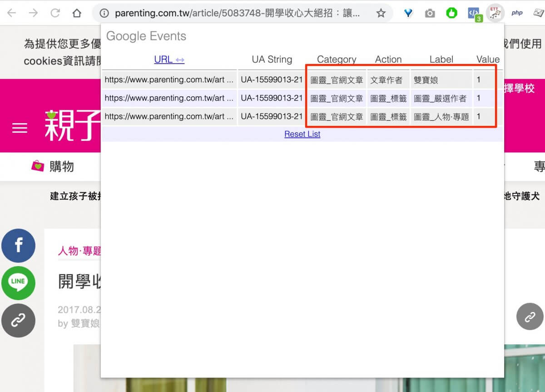
Task: Click the URL column header link
Action: click(169, 60)
